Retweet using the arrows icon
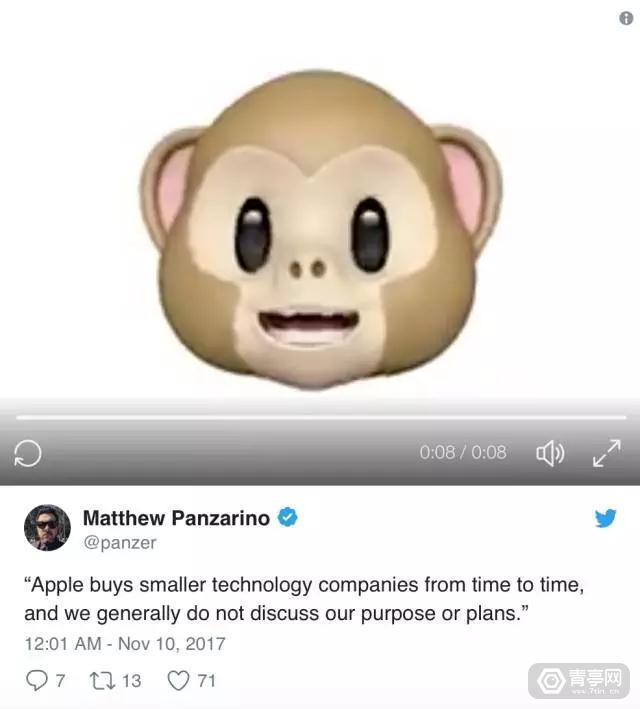Viewport: 640px width, 709px height. click(x=103, y=681)
